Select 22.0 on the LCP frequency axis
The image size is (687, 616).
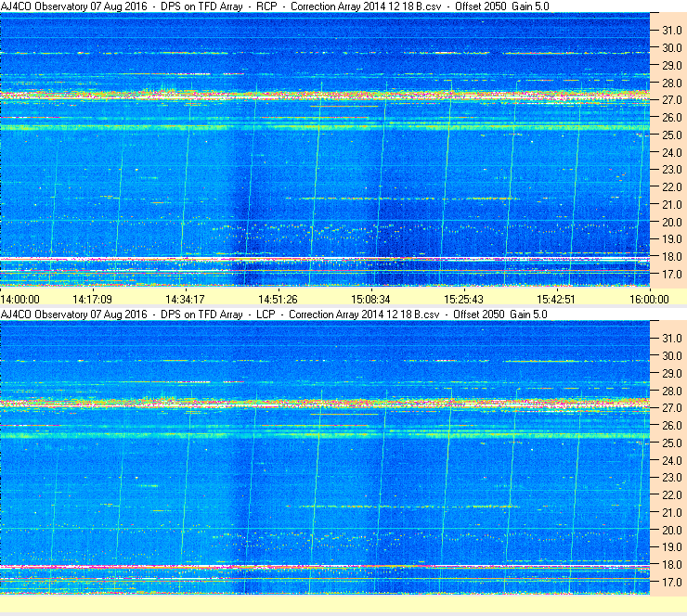(671, 494)
